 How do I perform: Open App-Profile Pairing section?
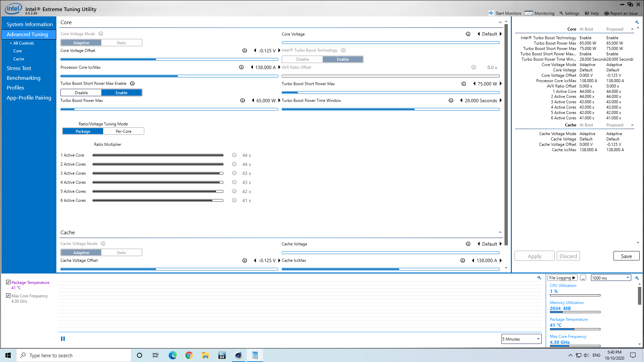29,98
